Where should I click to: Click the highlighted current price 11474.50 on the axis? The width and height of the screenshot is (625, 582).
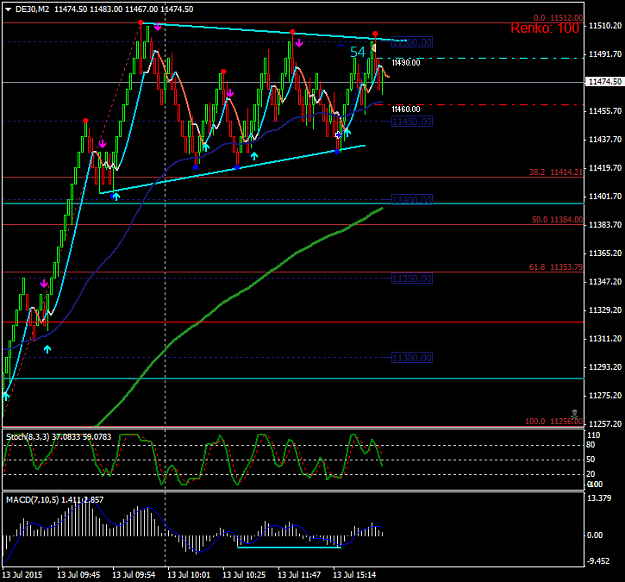click(605, 82)
